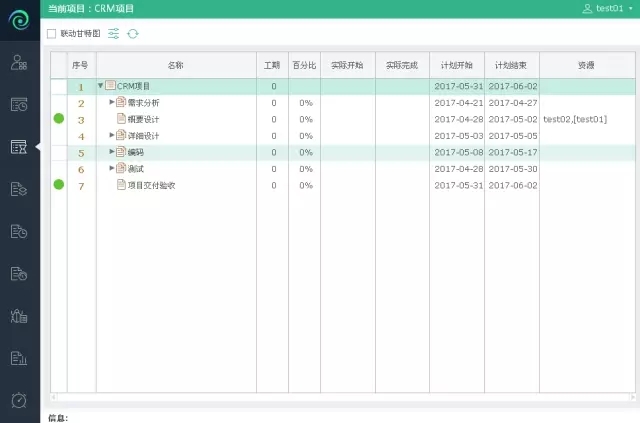Open the sliders settings icon beside 联动甘特图
This screenshot has height=423, width=640.
(113, 33)
